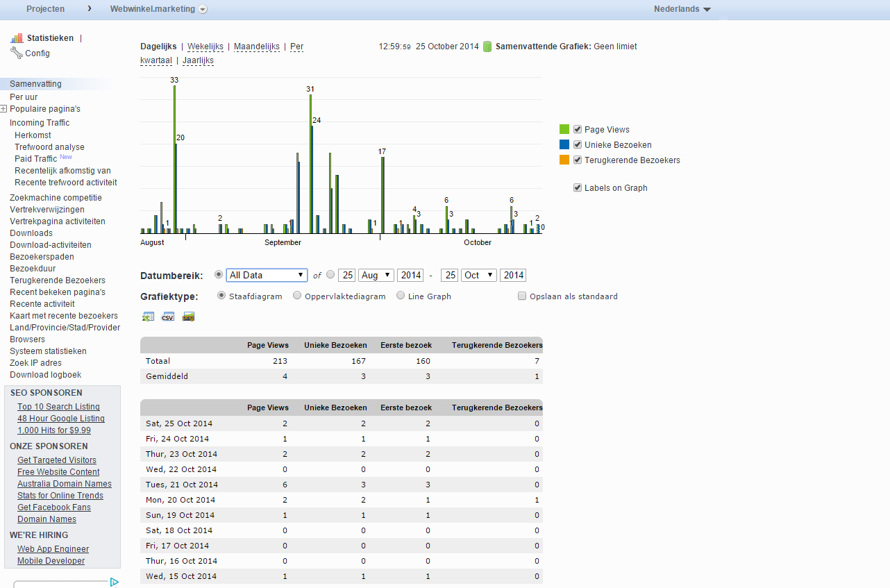Open Mobile Developer job link
The height and width of the screenshot is (588, 890).
(51, 561)
